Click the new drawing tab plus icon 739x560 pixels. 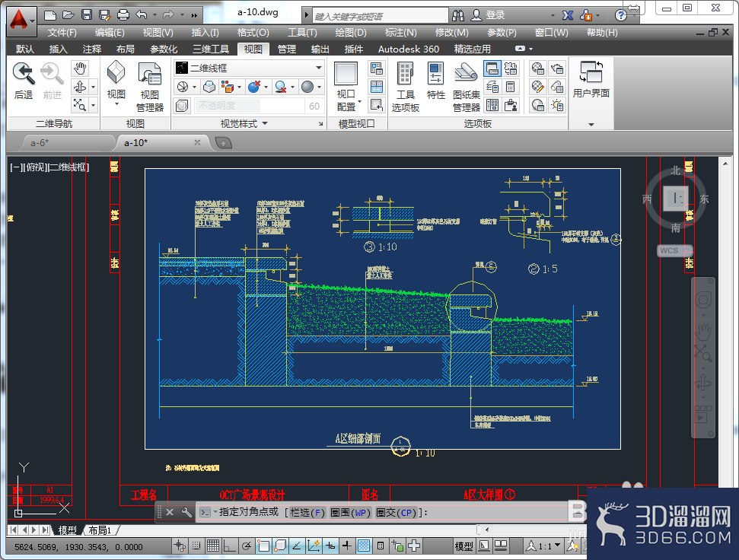tap(223, 143)
